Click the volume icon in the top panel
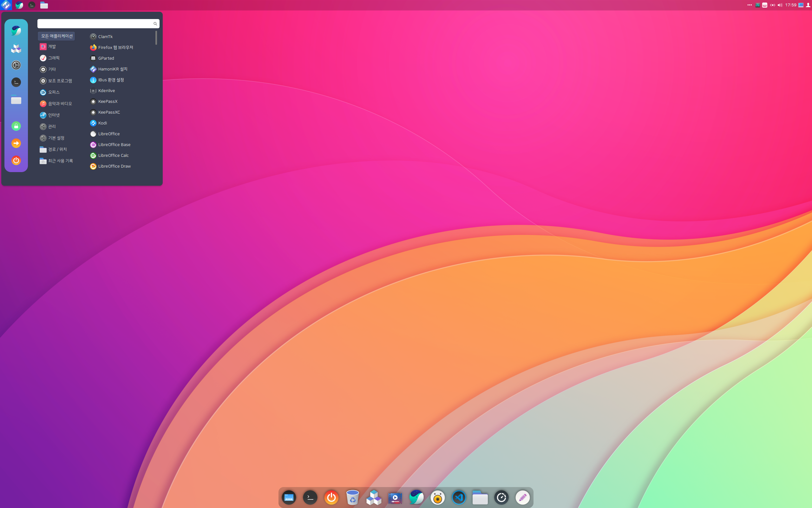812x508 pixels. click(780, 5)
